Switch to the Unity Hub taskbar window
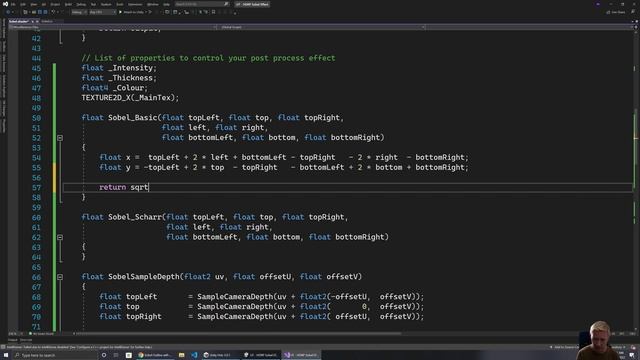The image size is (640, 360). pos(220,355)
